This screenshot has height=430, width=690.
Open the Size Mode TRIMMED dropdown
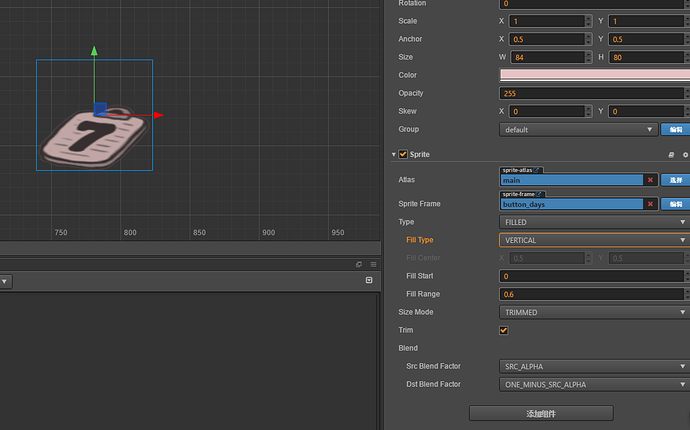point(595,312)
